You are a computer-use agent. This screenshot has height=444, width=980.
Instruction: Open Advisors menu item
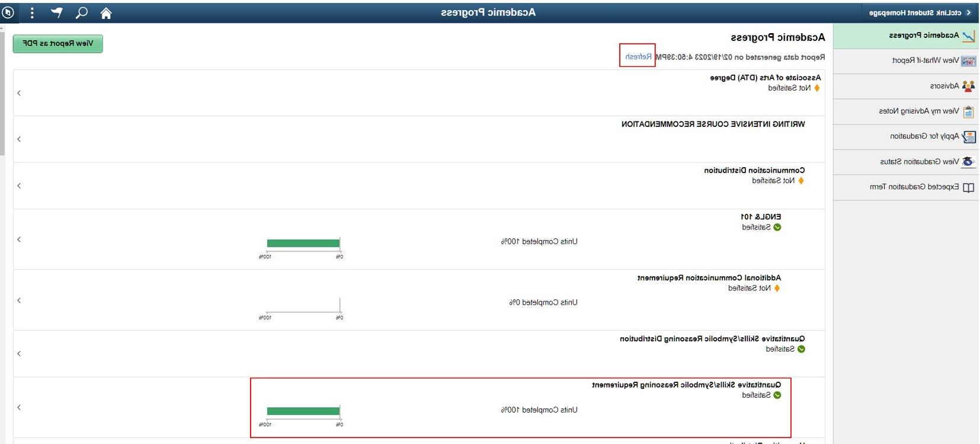[906, 87]
